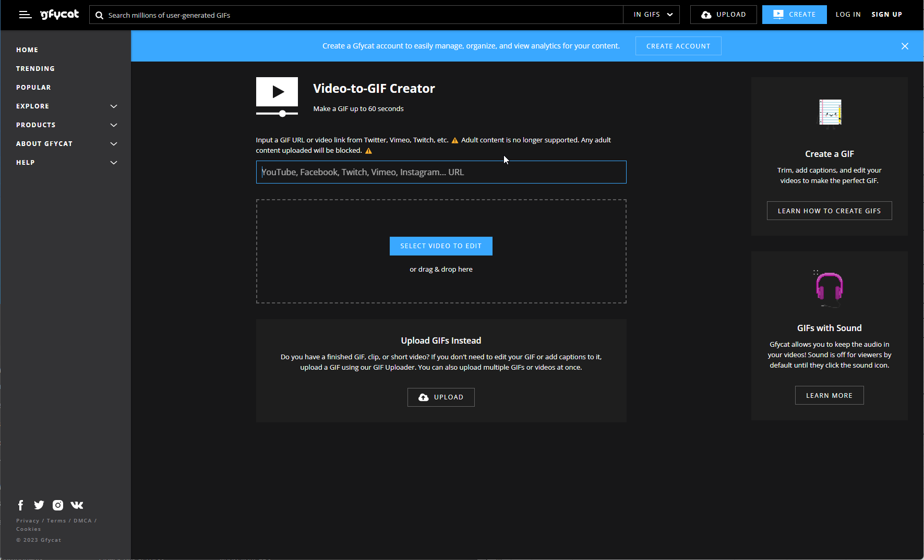Expand the Explore sidebar section
Screen dimensions: 924x560
coord(114,106)
